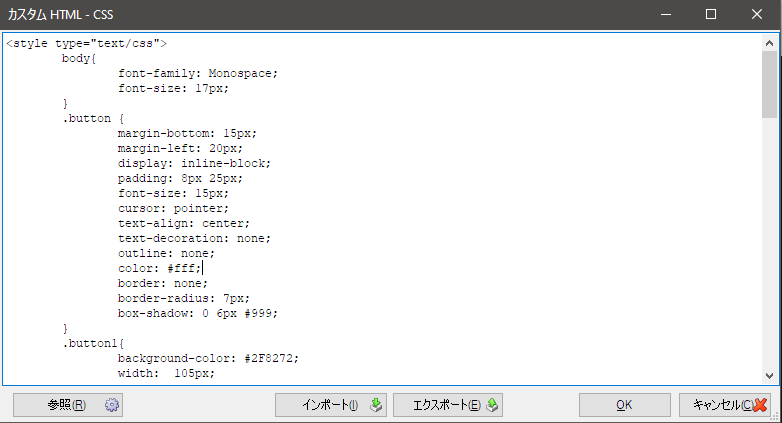Viewport: 782px width, 423px height.
Task: Click on 'border: none;' line
Action: (163, 283)
